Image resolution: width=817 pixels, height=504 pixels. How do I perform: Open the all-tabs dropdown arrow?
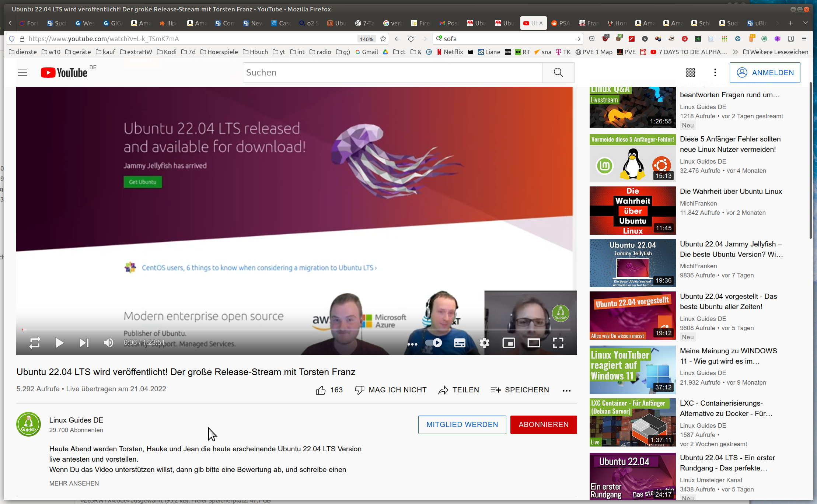click(806, 23)
